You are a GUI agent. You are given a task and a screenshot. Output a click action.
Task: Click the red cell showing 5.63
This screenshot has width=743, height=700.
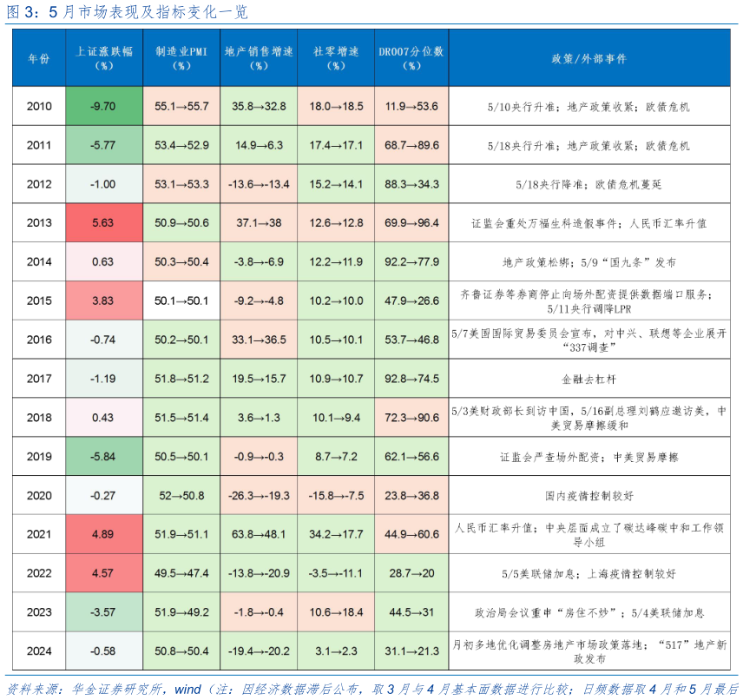103,222
